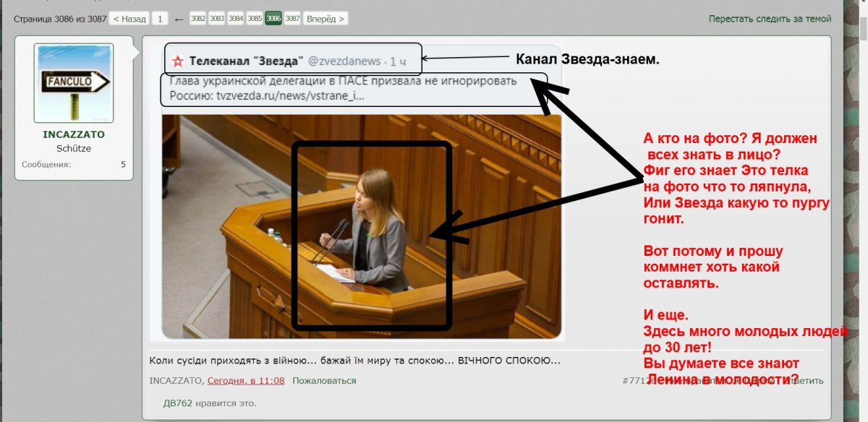Image resolution: width=868 pixels, height=422 pixels.
Task: Click the signature line 'Коли сусіди приходять з війною'
Action: point(355,360)
